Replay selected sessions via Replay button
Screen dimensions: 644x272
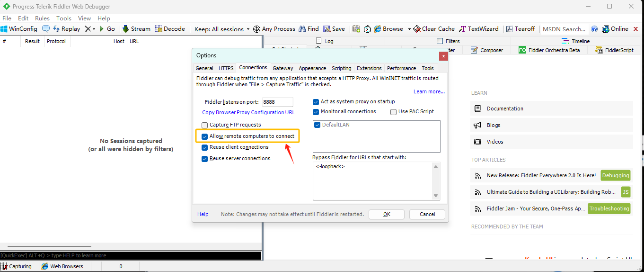[67, 29]
